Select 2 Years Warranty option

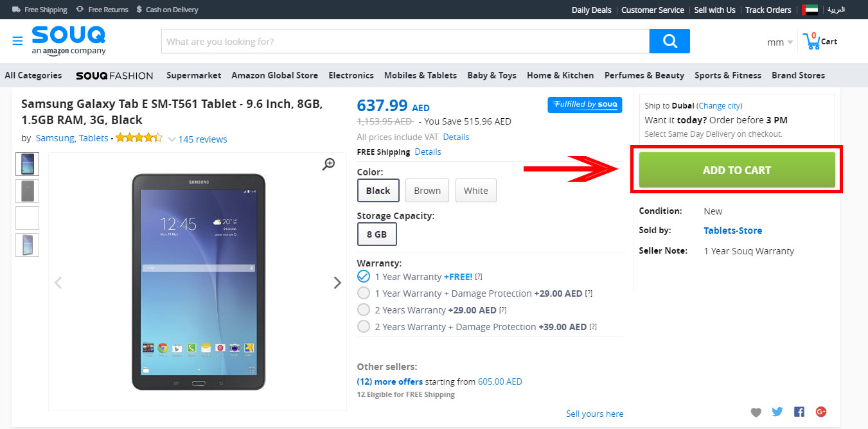pyautogui.click(x=364, y=310)
